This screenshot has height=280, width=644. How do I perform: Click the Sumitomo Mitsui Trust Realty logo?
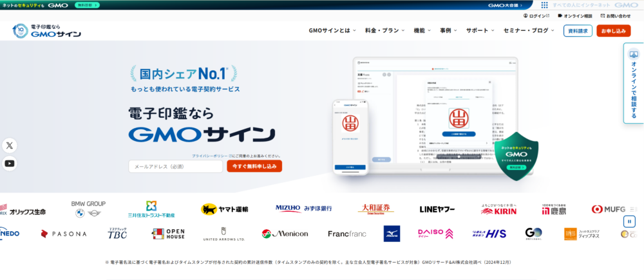(151, 209)
